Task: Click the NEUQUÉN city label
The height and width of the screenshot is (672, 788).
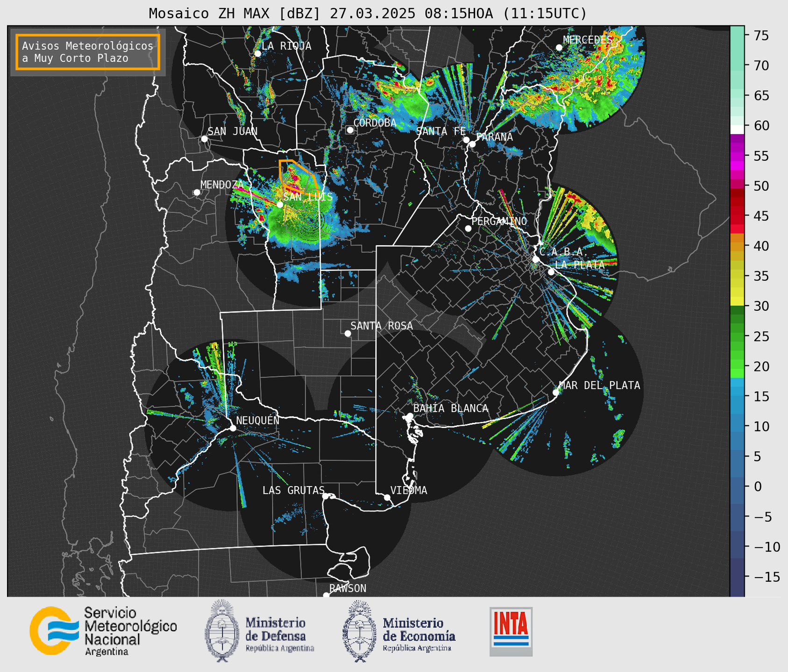Action: click(258, 420)
